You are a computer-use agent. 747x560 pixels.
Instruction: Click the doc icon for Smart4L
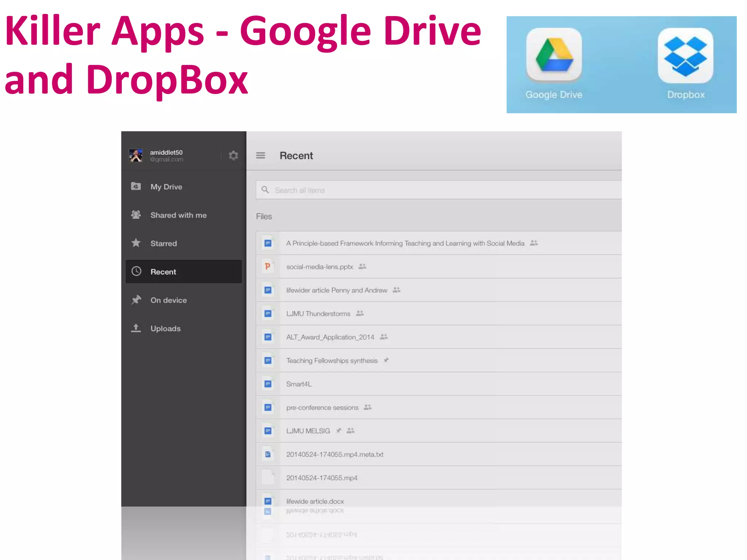pos(268,384)
